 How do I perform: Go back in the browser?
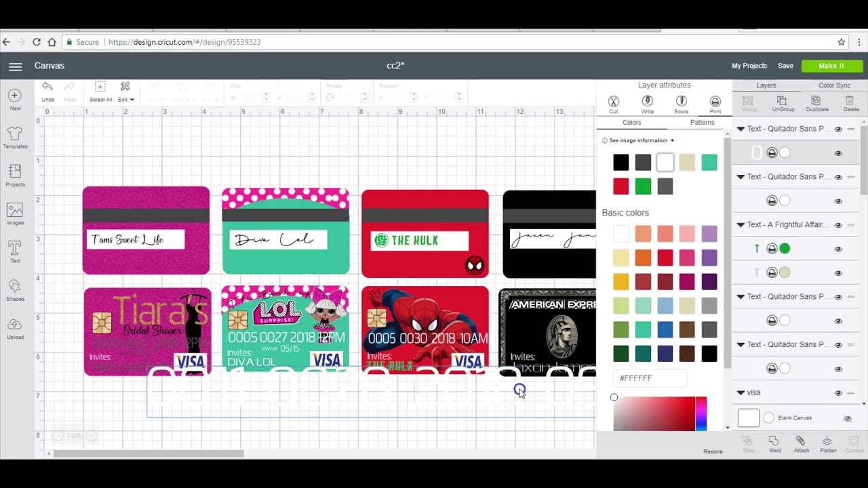6,42
